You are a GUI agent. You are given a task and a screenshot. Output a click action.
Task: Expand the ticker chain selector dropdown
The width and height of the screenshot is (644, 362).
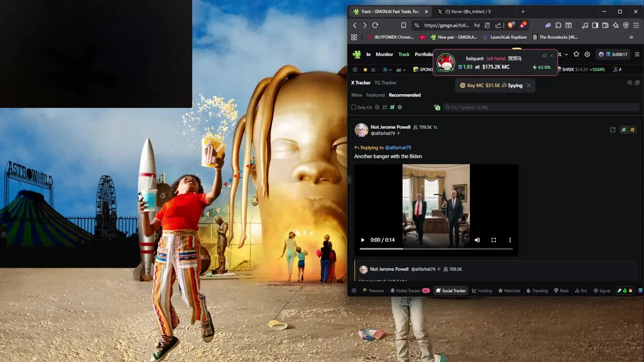(x=387, y=70)
